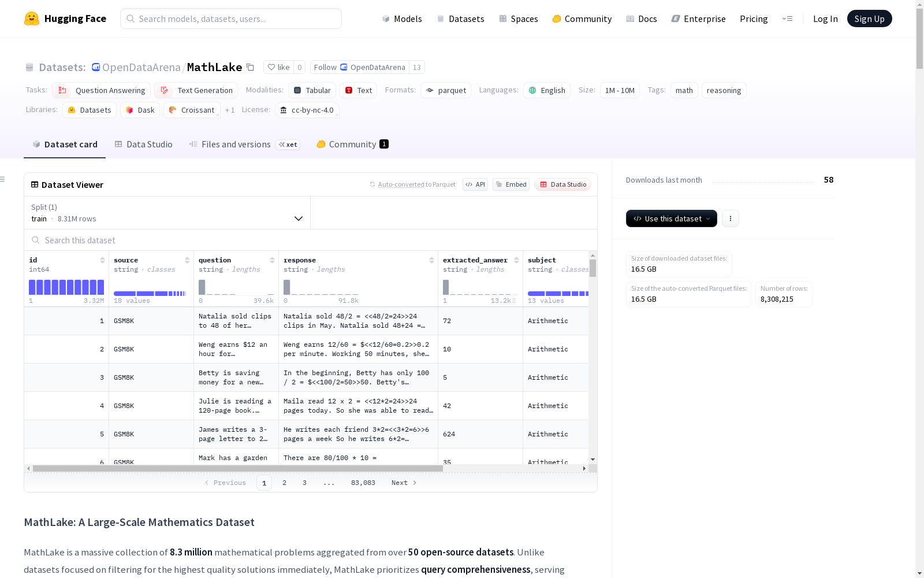Screen dimensions: 924x578
Task: Click the like count showing 0
Action: pos(300,67)
